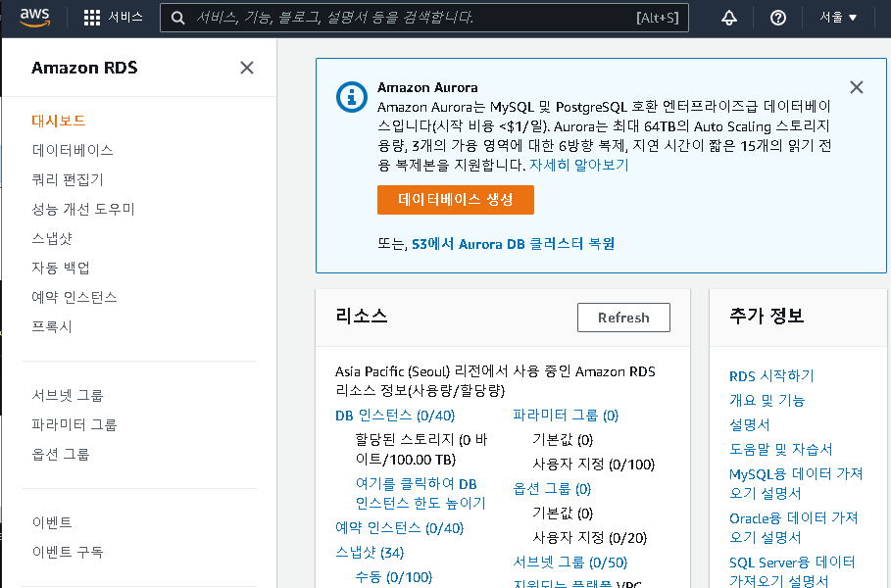Open 개요 및 기능 link
This screenshot has height=588, width=891.
[767, 401]
